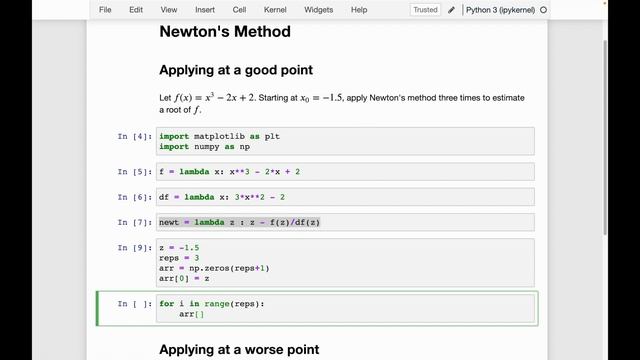This screenshot has height=360, width=640.
Task: Select the df lambda derivative cell
Action: click(345, 197)
